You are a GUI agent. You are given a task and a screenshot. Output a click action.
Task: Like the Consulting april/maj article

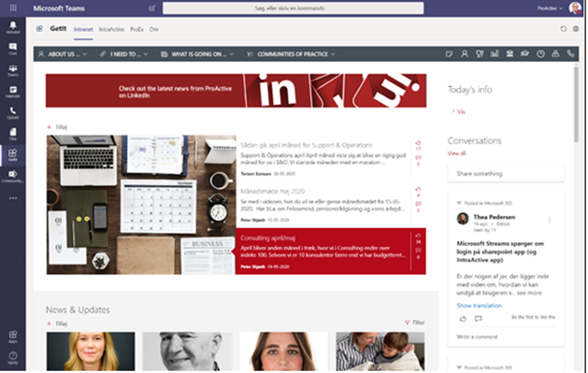click(x=418, y=237)
